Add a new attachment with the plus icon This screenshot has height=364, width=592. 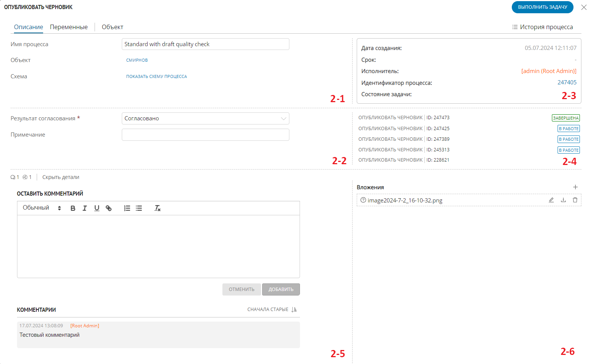click(575, 187)
